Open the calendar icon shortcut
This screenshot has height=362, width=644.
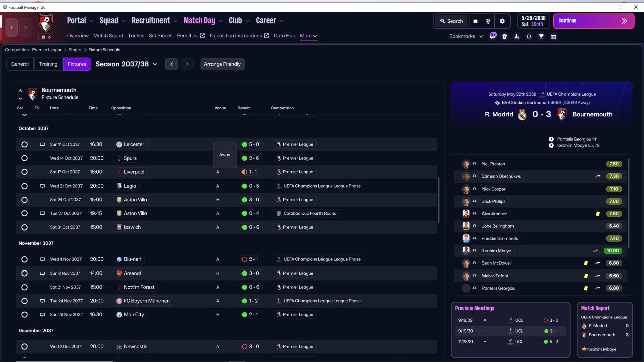click(553, 36)
